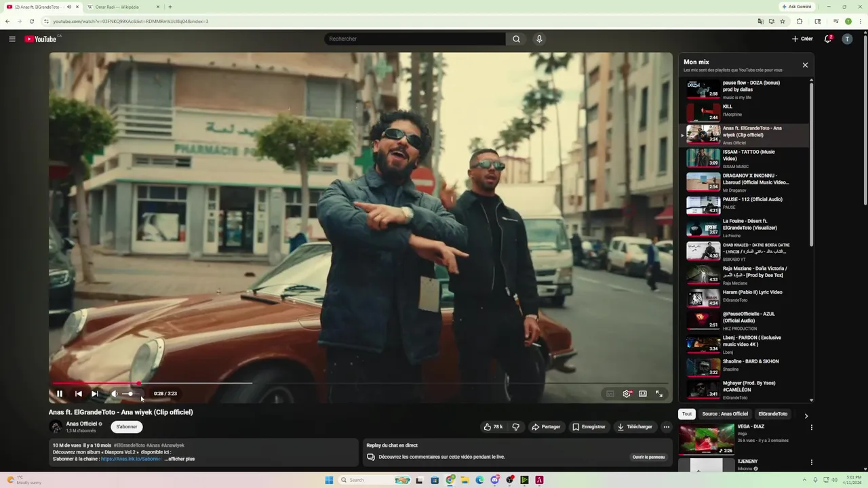Switch to theater mode view
Image resolution: width=868 pixels, height=488 pixels.
[643, 394]
